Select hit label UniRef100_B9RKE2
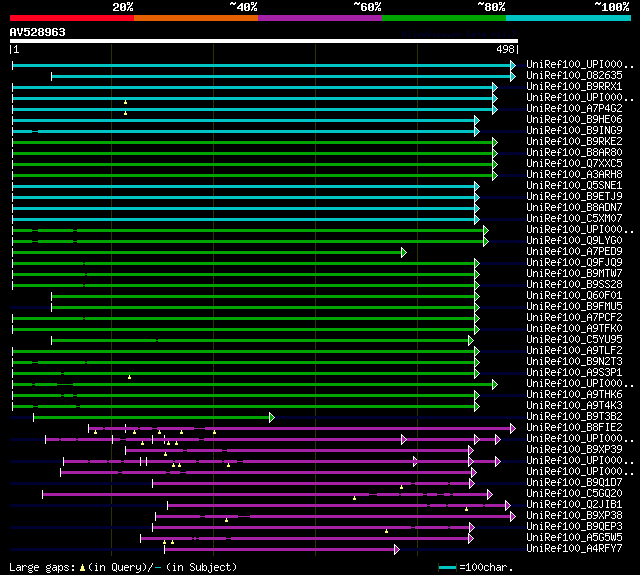Viewport: 640px width, 575px height. (574, 142)
